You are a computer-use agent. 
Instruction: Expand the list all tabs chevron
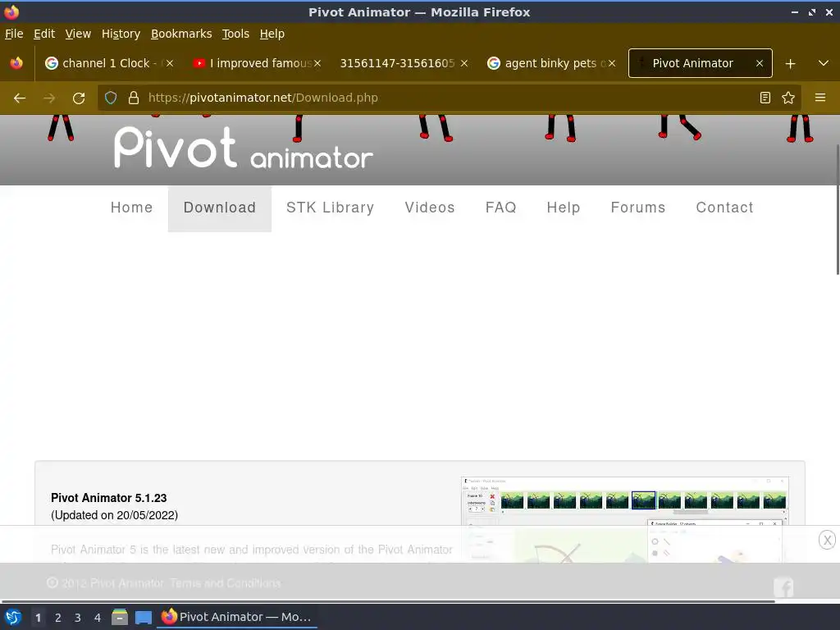(x=824, y=63)
